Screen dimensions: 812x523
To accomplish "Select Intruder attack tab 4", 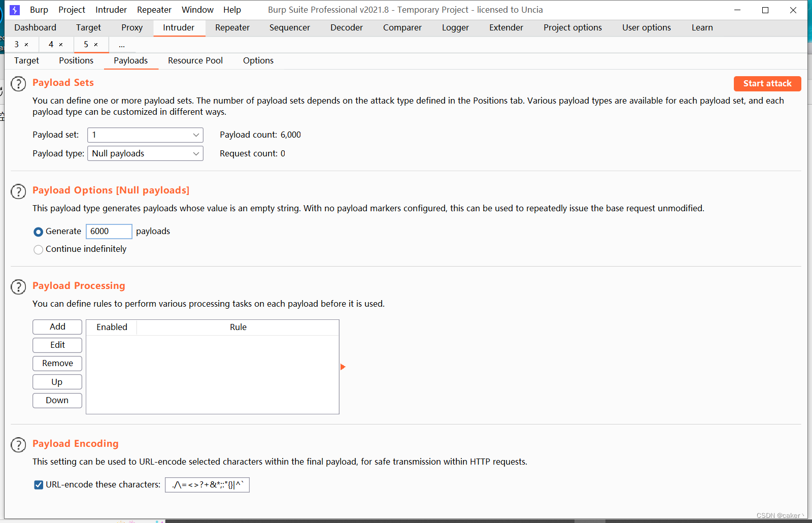I will click(51, 45).
